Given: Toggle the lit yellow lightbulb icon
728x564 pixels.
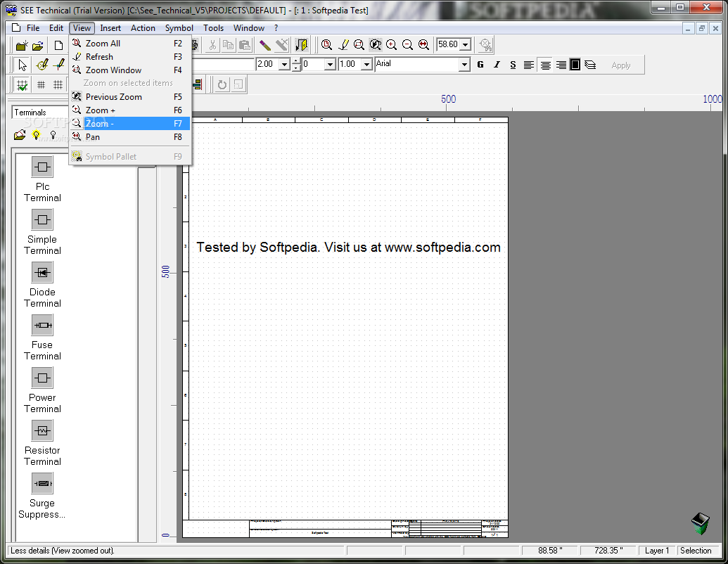Looking at the screenshot, I should pyautogui.click(x=36, y=135).
